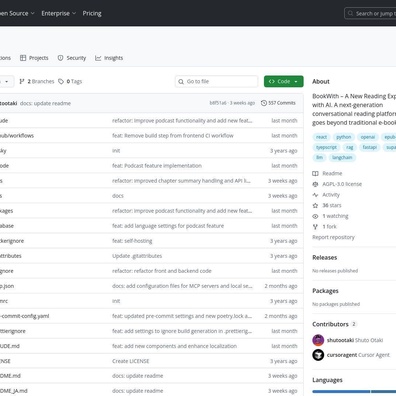Click the pulse icon beside Activity
This screenshot has width=396, height=396.
315,195
